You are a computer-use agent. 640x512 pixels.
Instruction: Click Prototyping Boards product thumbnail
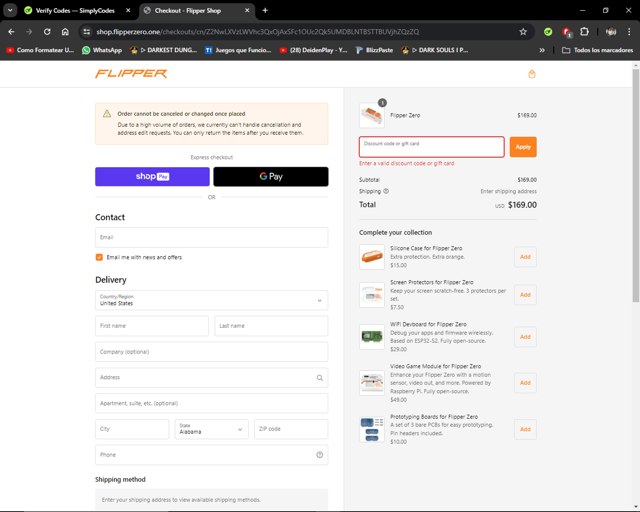pyautogui.click(x=372, y=429)
